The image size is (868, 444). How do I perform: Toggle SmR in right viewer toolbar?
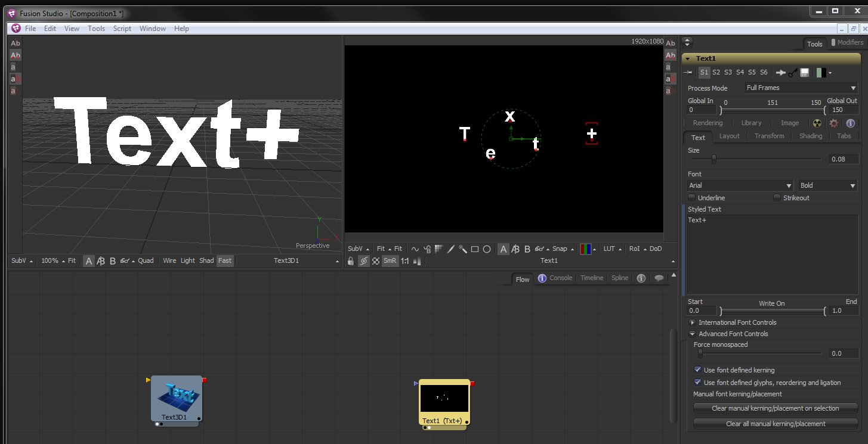click(390, 261)
